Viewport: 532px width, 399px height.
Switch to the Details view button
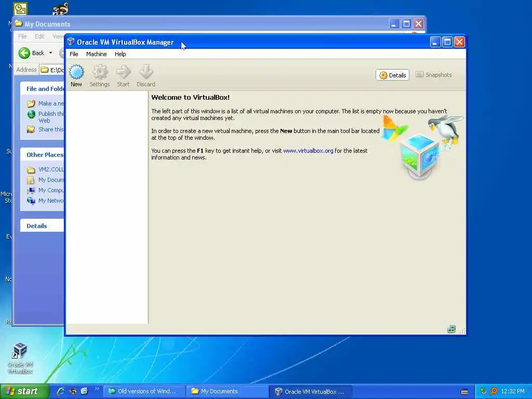click(392, 75)
